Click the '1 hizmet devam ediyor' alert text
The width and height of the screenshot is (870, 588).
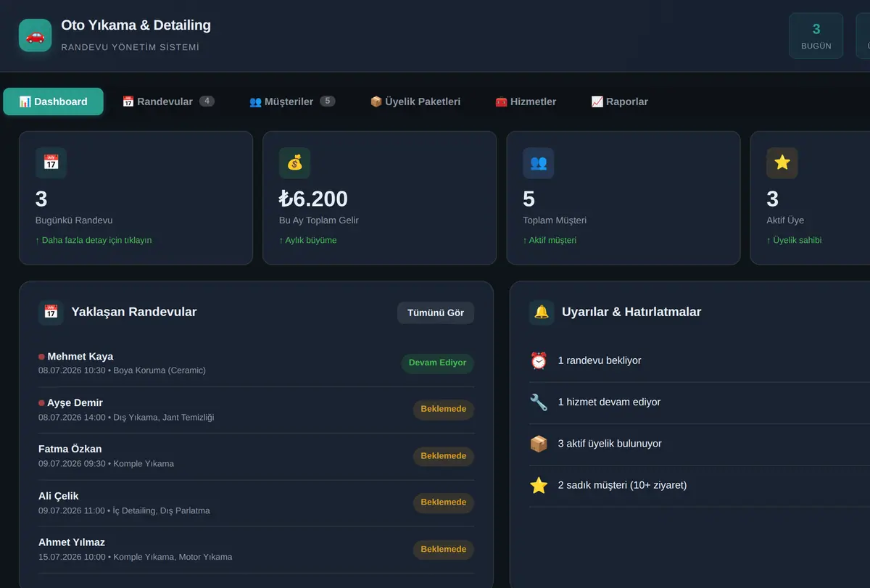pos(609,402)
